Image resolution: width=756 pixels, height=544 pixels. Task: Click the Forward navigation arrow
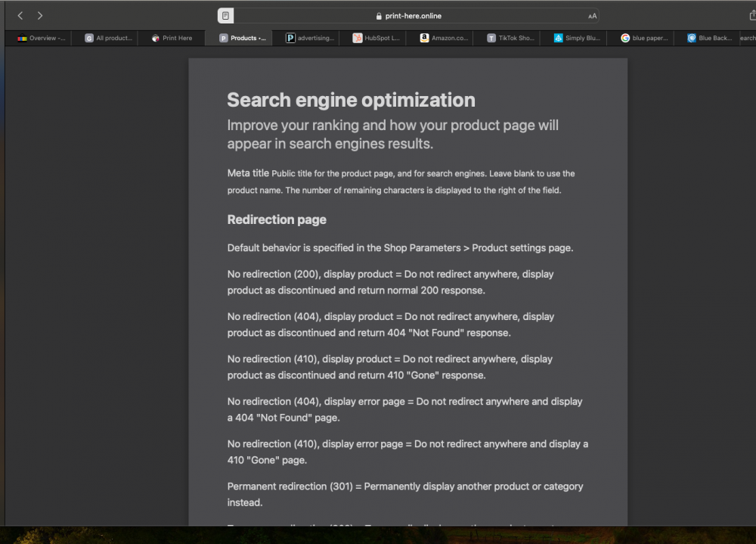coord(40,15)
